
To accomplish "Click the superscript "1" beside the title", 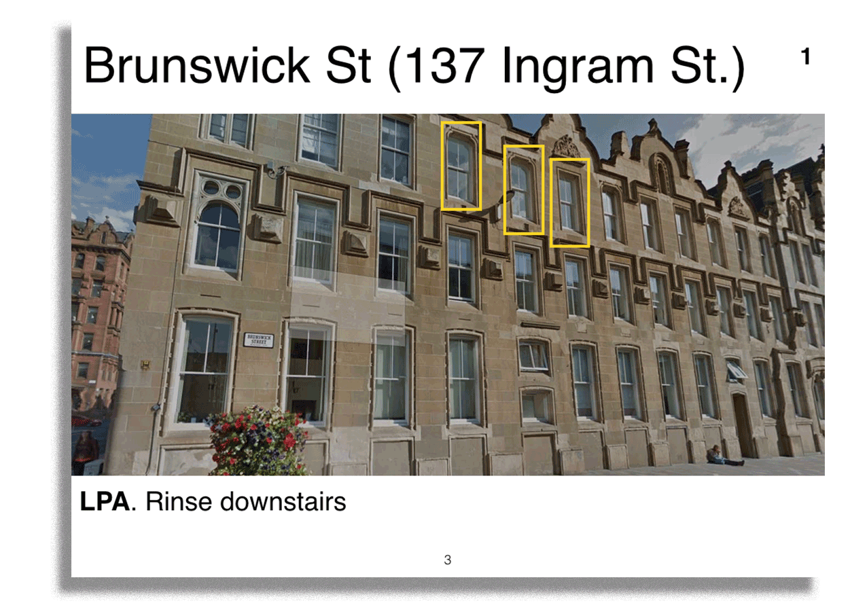I will [805, 58].
